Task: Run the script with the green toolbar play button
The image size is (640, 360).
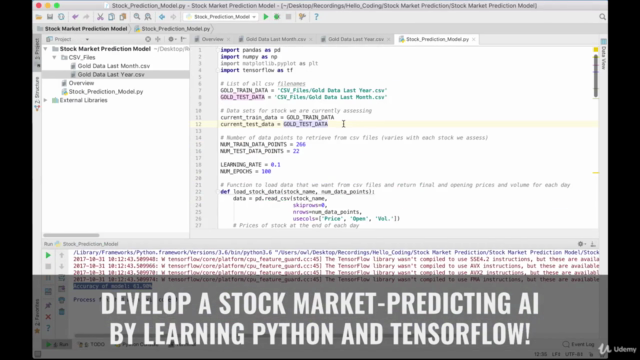Action: 266,17
